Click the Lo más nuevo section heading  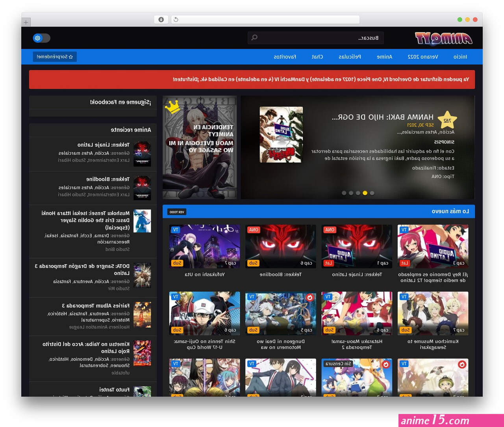coord(450,212)
